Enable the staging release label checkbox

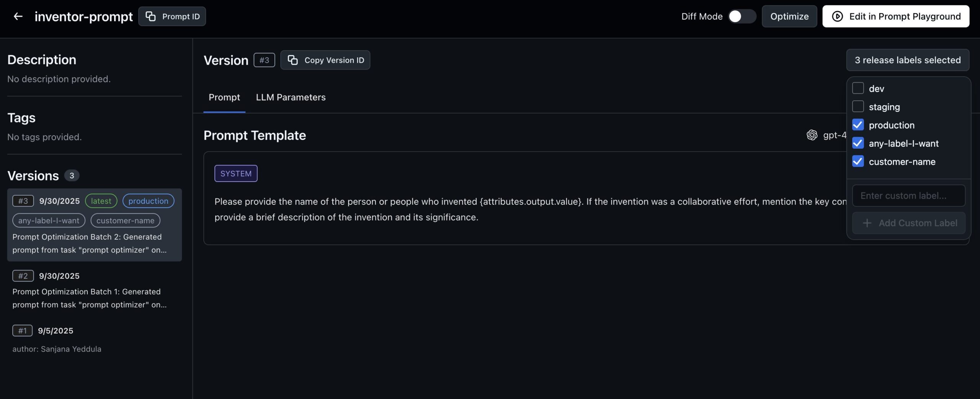click(858, 107)
